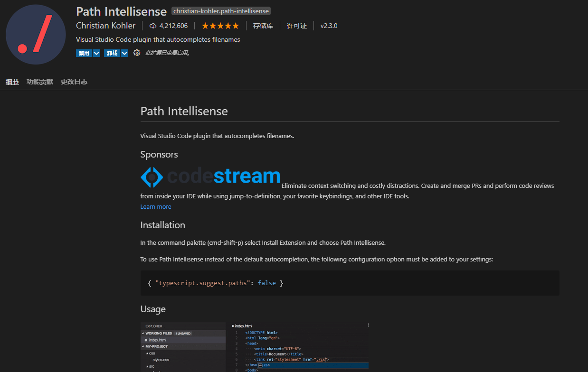The image size is (588, 372).
Task: Click the header description 'Visual Studio Code plugin that autocompletes filenames'
Action: [158, 39]
